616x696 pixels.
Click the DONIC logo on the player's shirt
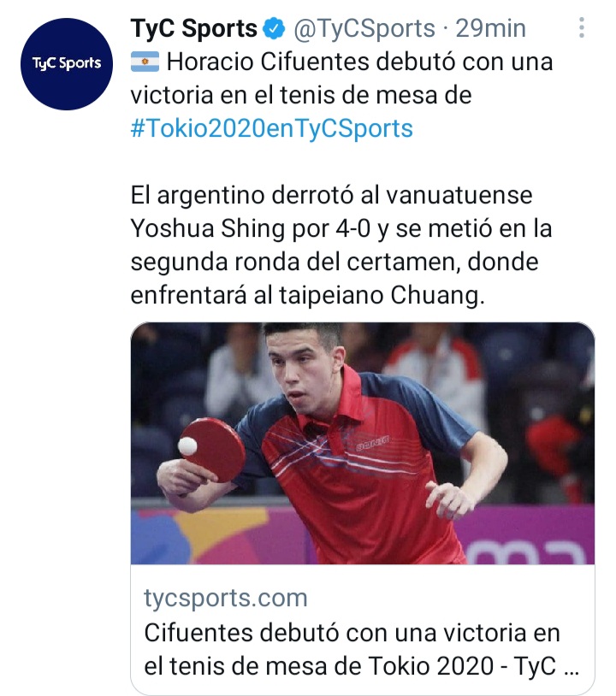[x=373, y=442]
